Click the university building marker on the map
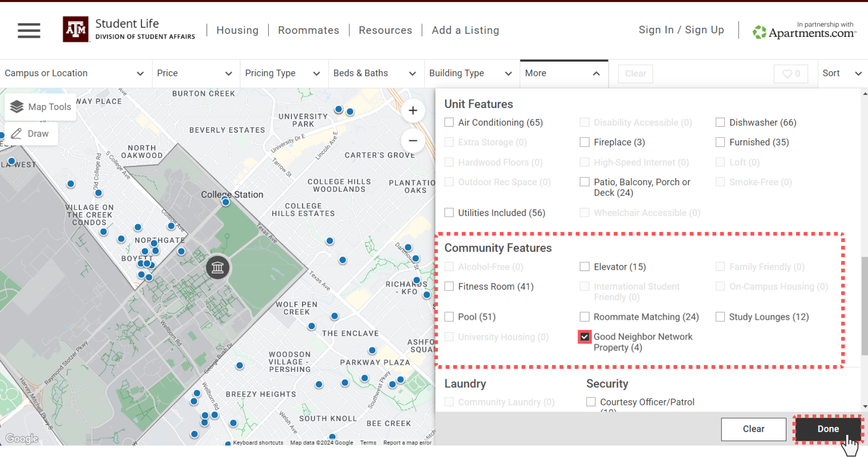Screen dimensions: 868x457 coord(217,268)
